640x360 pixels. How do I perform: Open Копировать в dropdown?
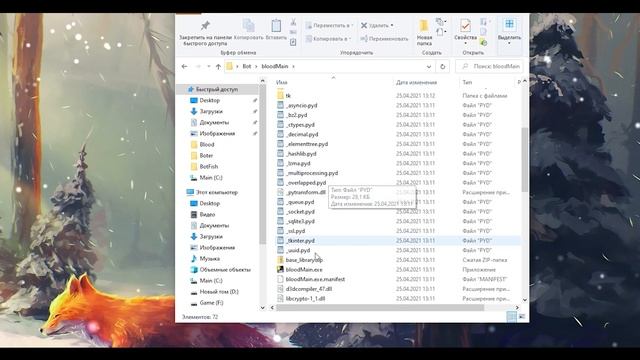click(329, 39)
